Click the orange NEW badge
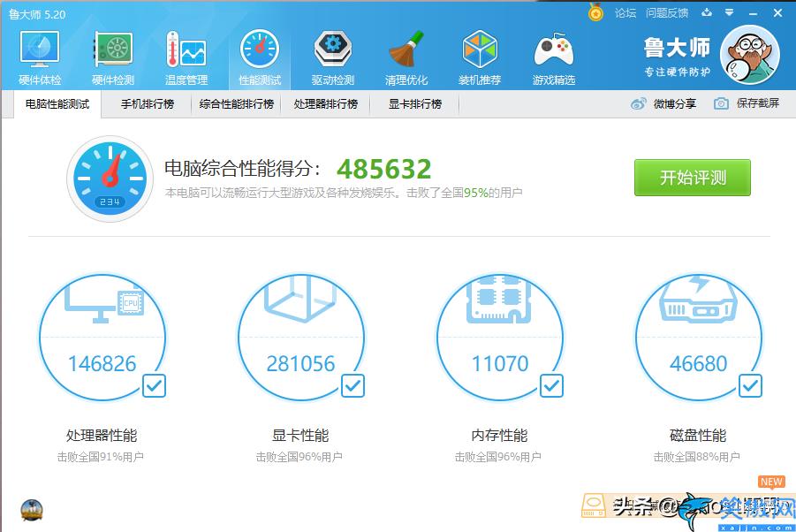 pos(771,482)
